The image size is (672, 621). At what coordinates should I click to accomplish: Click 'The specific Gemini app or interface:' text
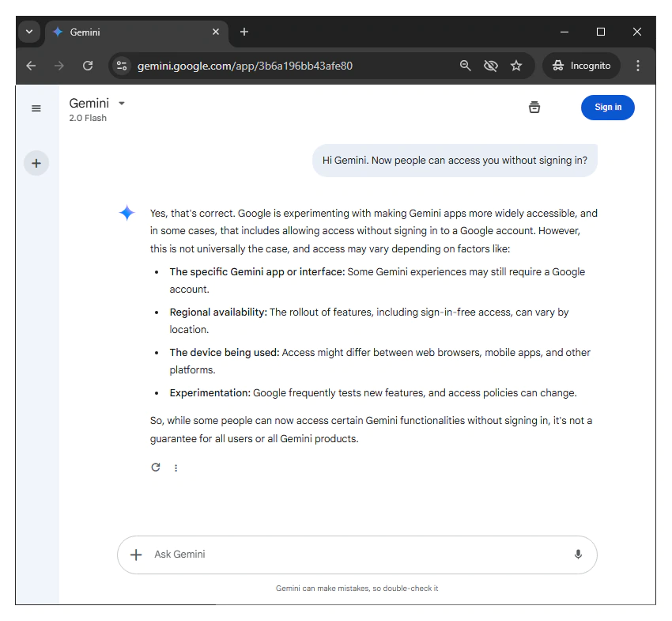257,272
